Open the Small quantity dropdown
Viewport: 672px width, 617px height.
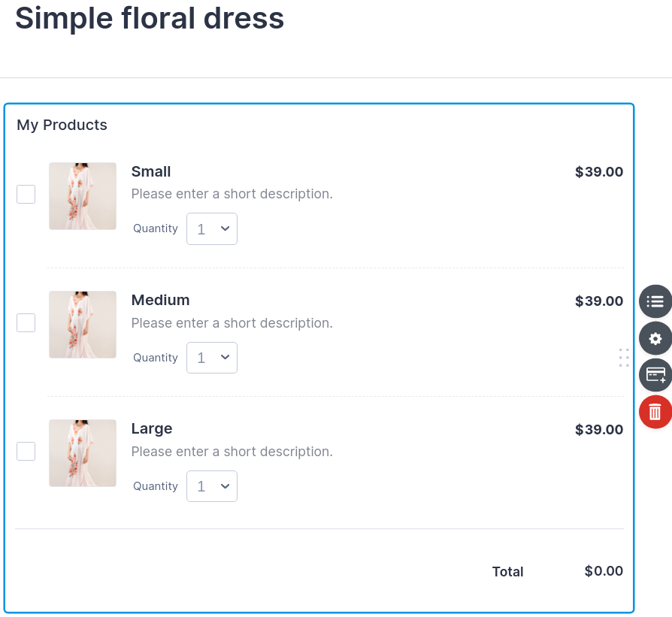click(x=212, y=229)
